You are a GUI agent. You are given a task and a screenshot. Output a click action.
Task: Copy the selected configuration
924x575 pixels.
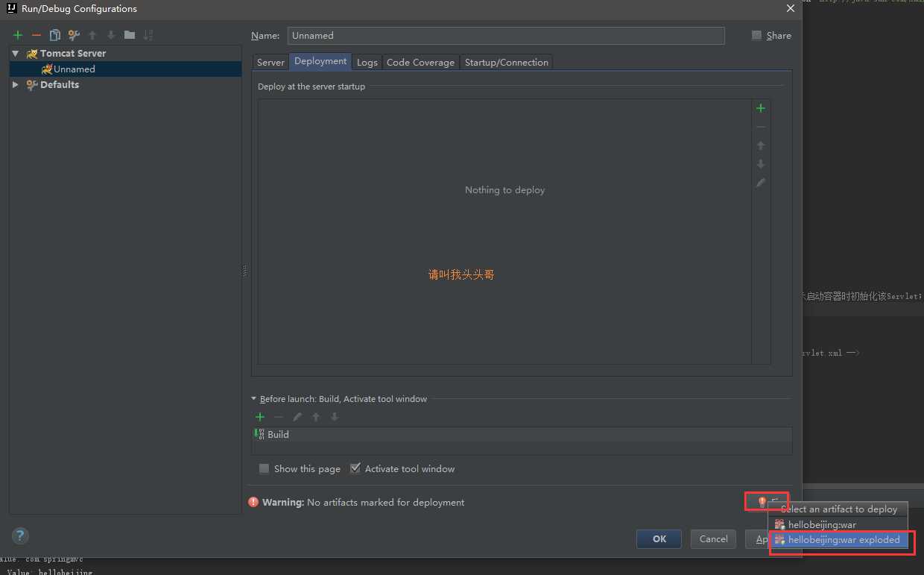click(55, 35)
